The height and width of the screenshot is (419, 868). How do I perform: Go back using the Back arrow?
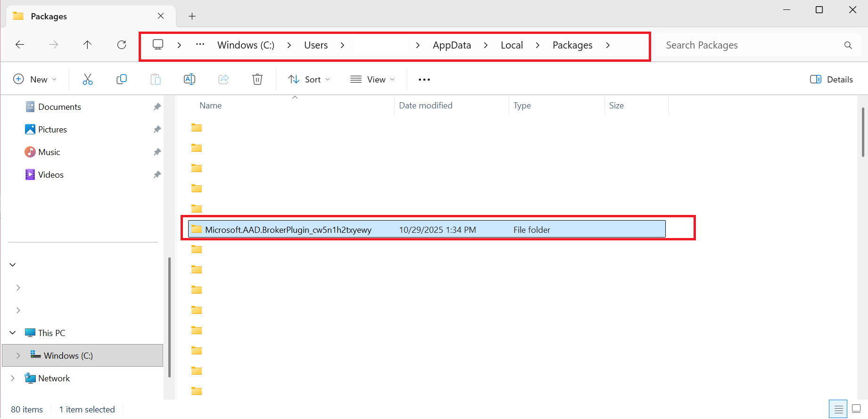point(20,45)
